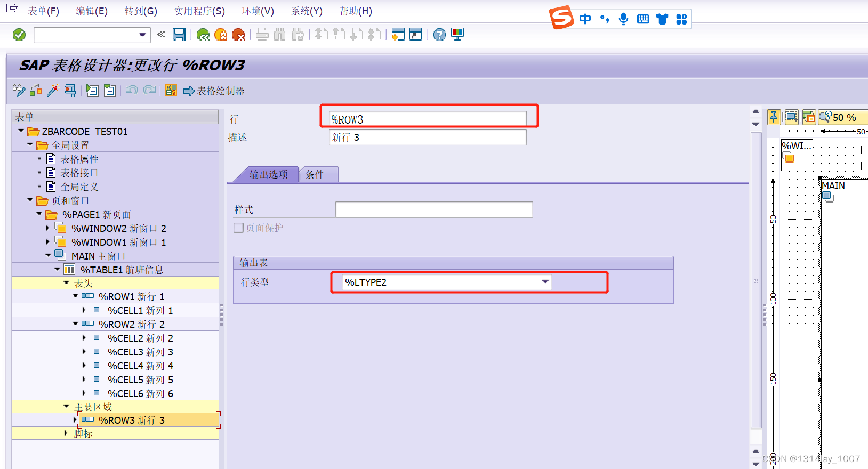
Task: Expand the 脚标 footer node
Action: (66, 433)
